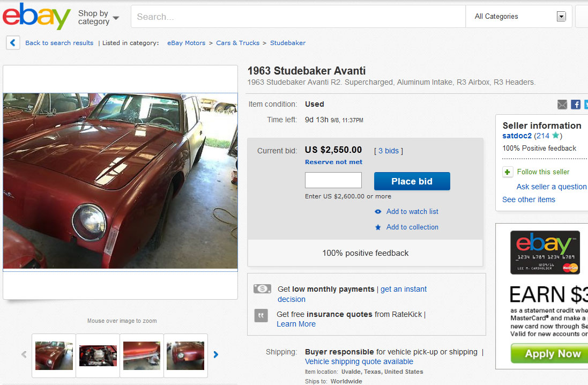Open the 3 bids history link

coord(389,151)
